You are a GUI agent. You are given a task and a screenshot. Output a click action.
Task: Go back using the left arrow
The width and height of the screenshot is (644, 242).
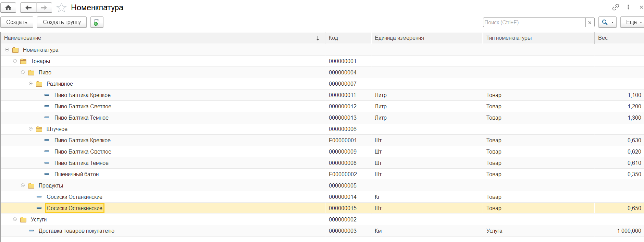tap(28, 8)
